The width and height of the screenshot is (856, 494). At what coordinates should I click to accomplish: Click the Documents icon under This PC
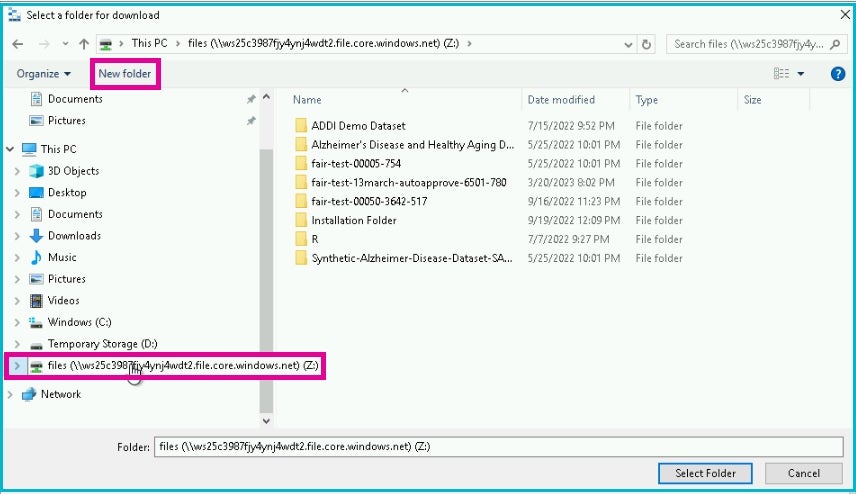36,215
